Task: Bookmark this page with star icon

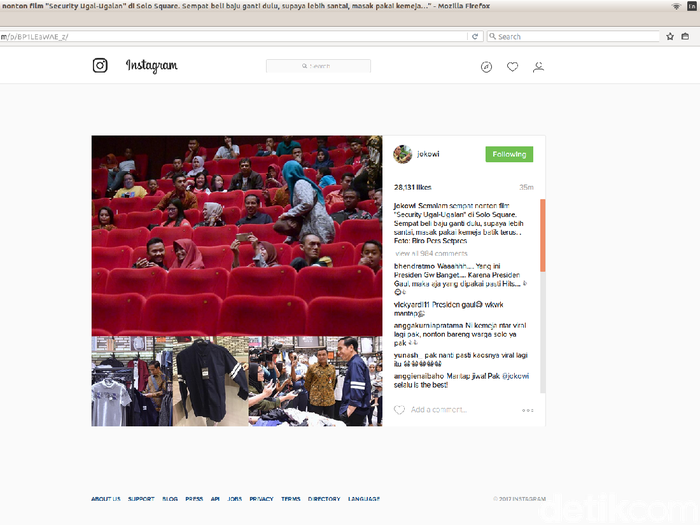Action: pyautogui.click(x=670, y=37)
